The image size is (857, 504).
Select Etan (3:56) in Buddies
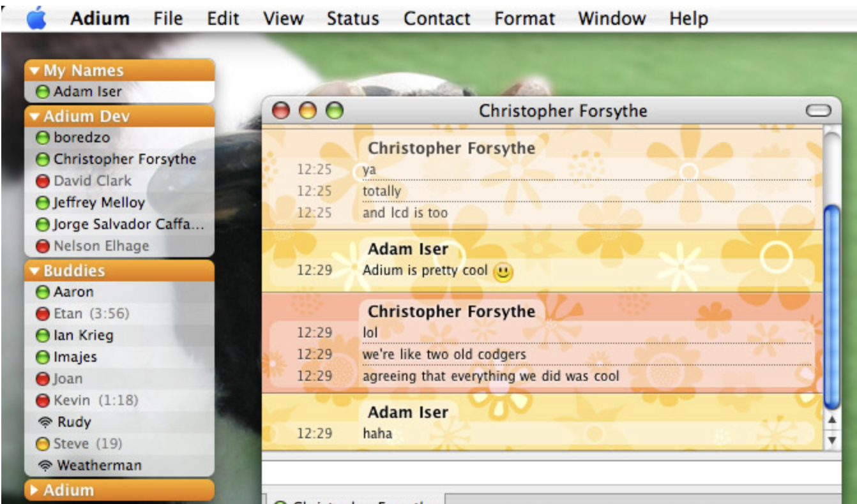pyautogui.click(x=91, y=313)
